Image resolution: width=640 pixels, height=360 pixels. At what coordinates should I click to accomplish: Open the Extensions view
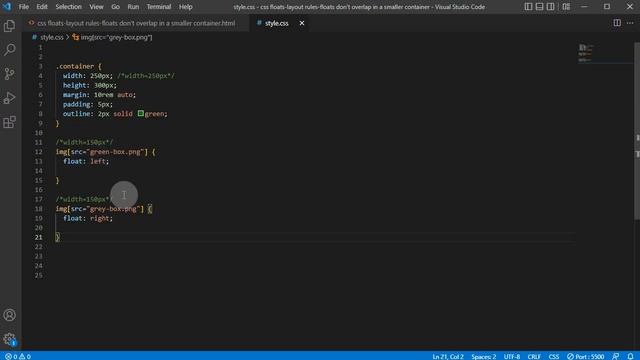click(9, 122)
